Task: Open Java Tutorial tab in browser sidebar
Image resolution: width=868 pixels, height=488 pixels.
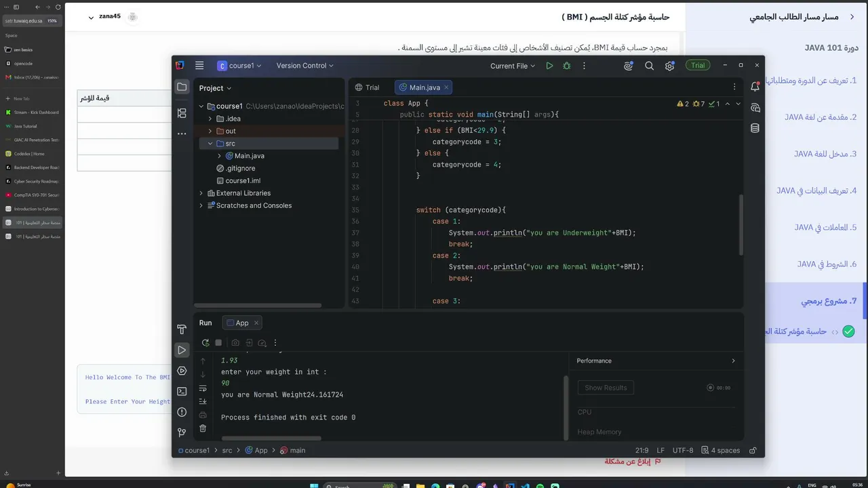Action: (x=33, y=126)
